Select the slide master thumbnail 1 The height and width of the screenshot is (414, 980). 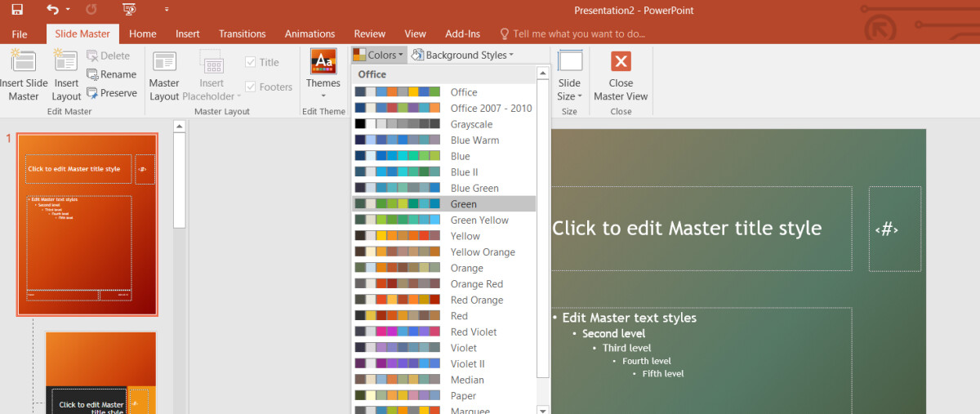87,225
